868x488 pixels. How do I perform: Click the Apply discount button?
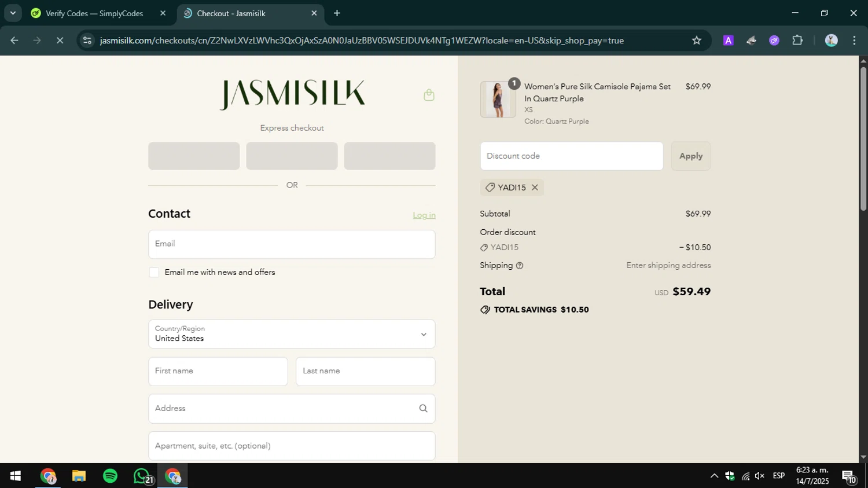[691, 156]
